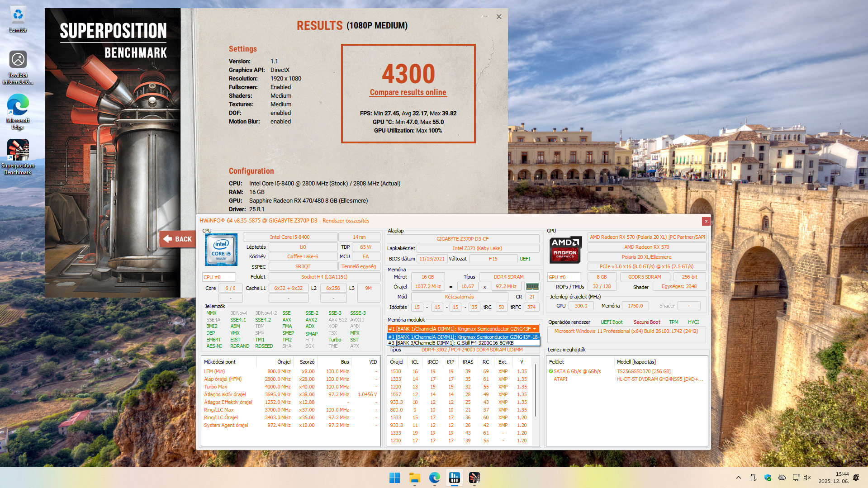
Task: Select the System Agent órajel row
Action: click(x=290, y=425)
